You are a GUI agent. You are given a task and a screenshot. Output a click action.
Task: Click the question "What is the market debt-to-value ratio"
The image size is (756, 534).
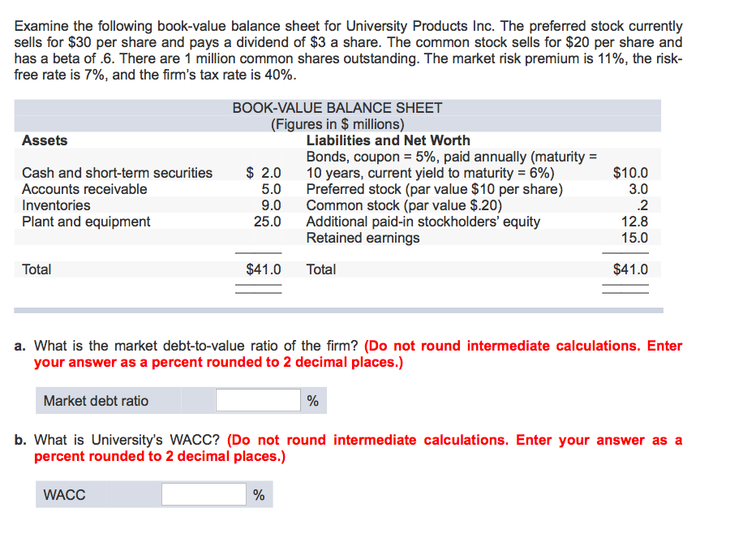click(195, 346)
